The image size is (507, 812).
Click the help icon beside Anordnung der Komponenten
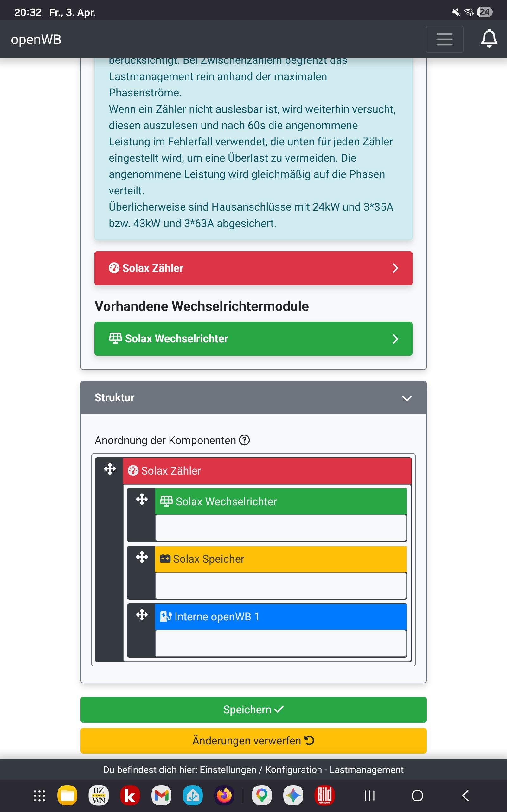(x=244, y=440)
